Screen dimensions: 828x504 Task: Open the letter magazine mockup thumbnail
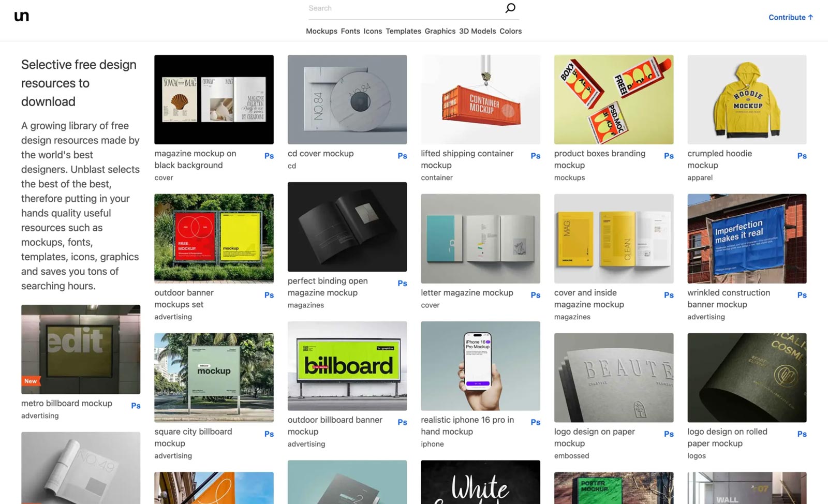pyautogui.click(x=480, y=239)
